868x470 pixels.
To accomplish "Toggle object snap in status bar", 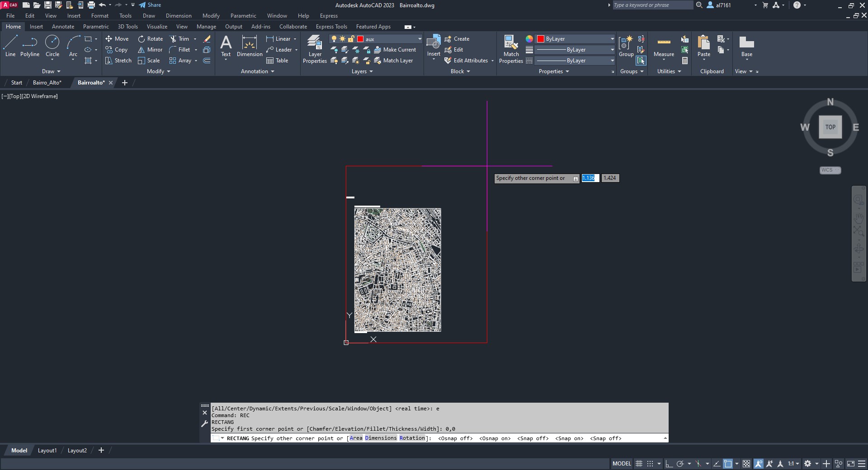I will [x=728, y=464].
